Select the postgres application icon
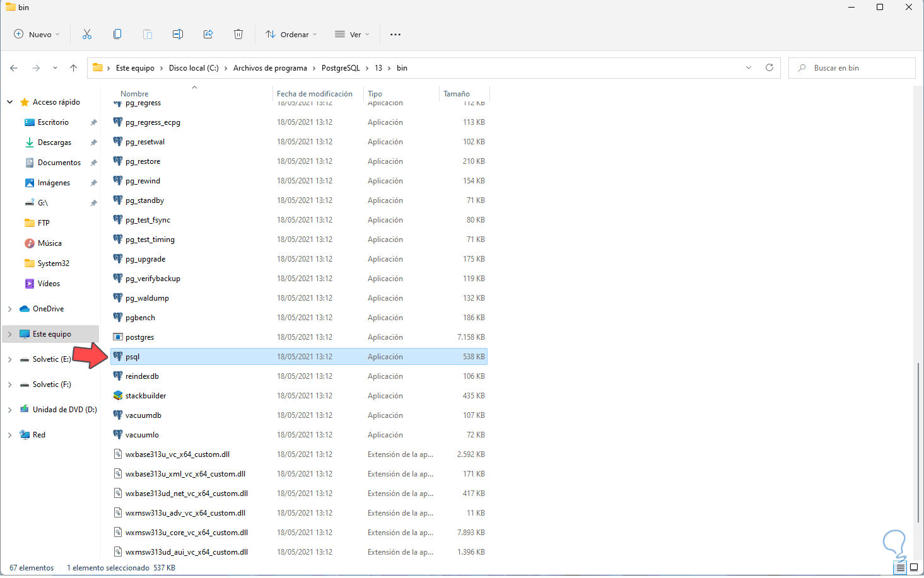Image resolution: width=924 pixels, height=578 pixels. click(118, 337)
